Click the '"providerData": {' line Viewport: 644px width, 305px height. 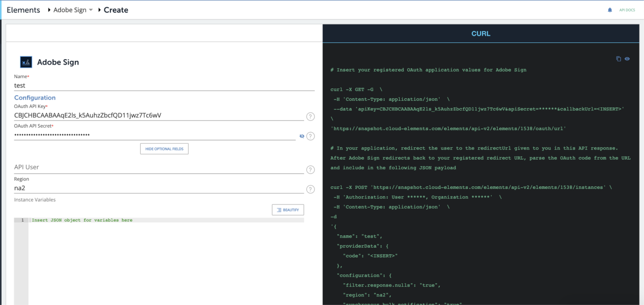(x=362, y=246)
